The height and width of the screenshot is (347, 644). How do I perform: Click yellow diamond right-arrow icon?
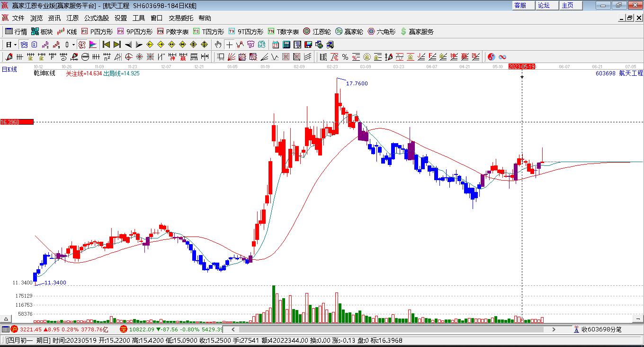point(161,45)
